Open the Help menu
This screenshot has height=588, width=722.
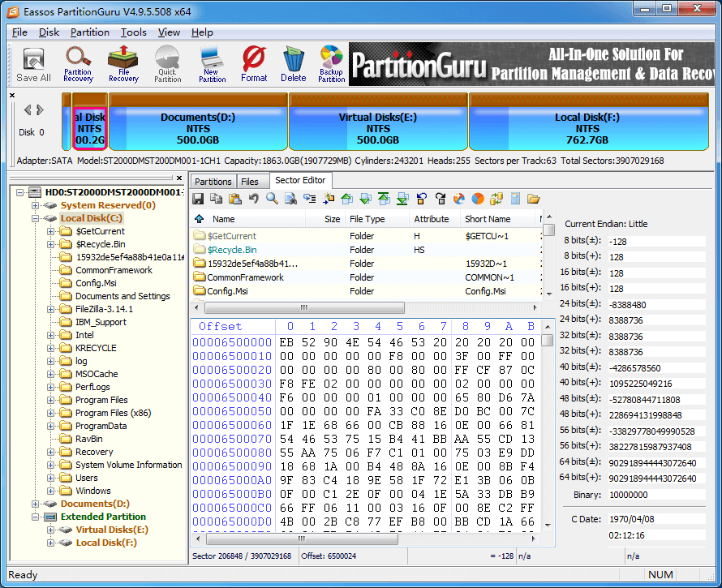coord(202,32)
